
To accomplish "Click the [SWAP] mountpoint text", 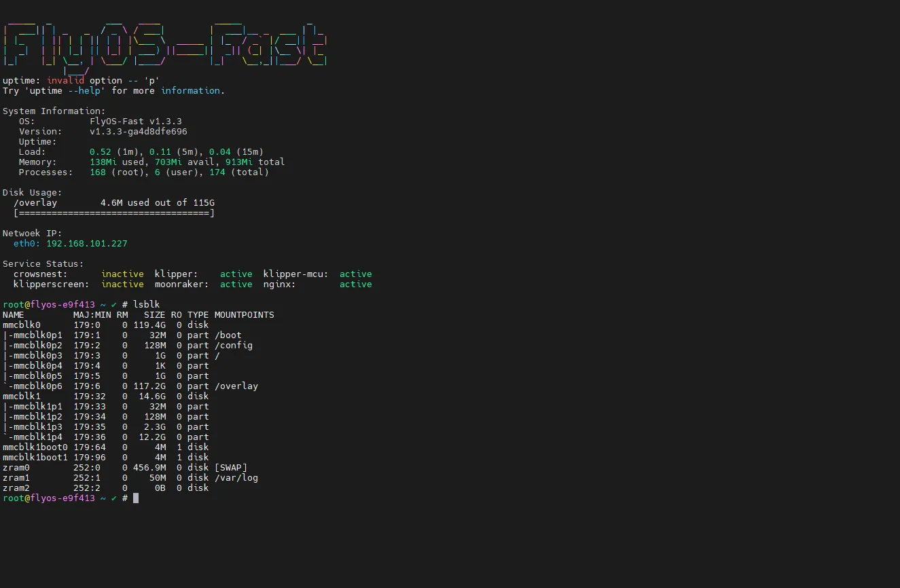I will pyautogui.click(x=231, y=468).
